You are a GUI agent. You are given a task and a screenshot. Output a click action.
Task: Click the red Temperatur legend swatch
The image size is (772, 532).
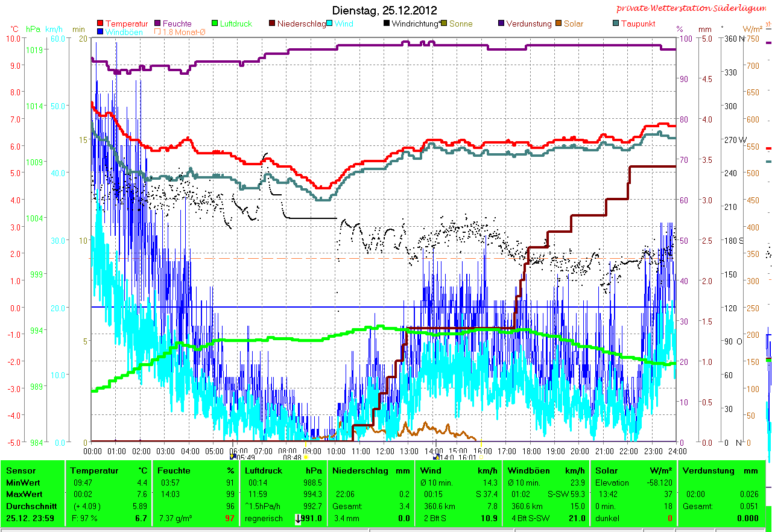[x=100, y=24]
